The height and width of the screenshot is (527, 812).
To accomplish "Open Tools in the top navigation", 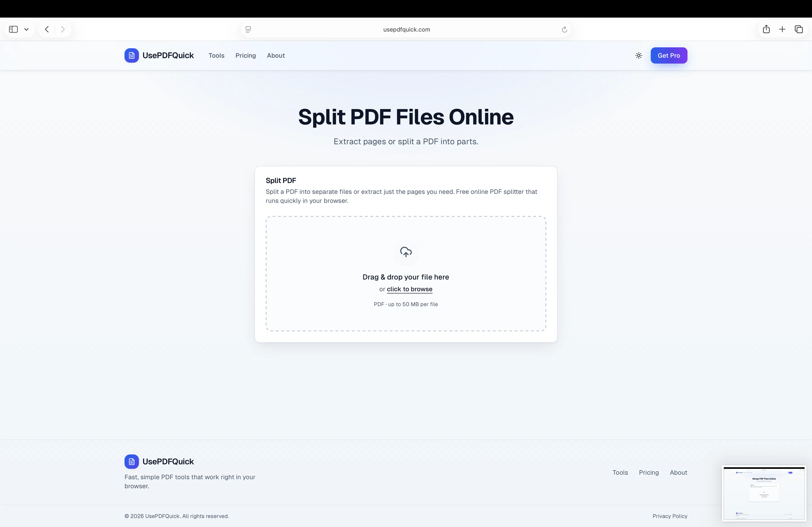I will coord(217,56).
